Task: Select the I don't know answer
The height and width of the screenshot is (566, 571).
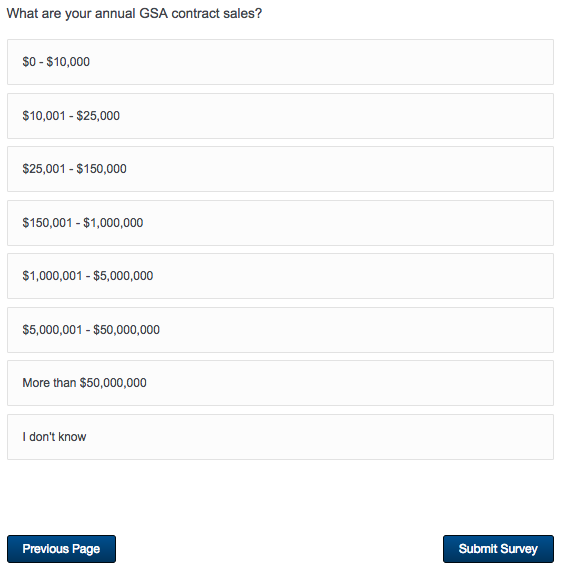Action: 280,437
